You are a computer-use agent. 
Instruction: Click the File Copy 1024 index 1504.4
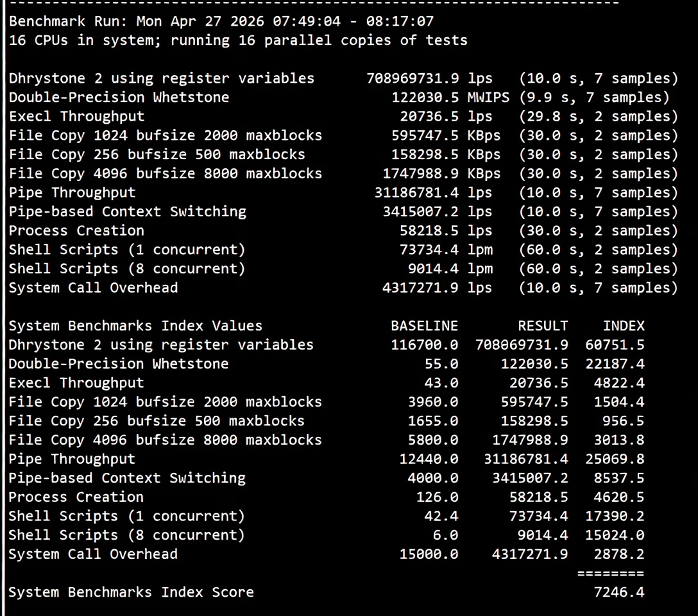[619, 402]
